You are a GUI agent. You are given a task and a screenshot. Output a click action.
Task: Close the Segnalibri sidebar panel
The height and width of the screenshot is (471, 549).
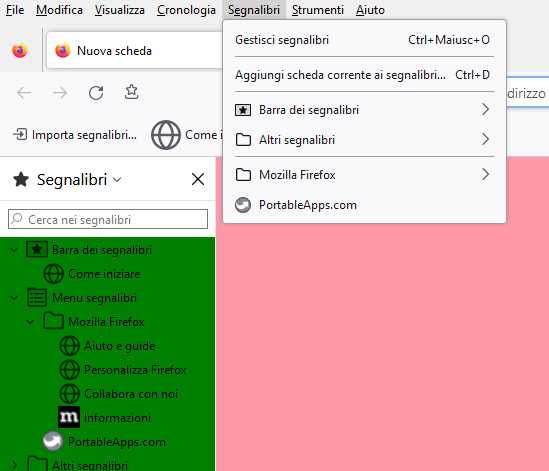point(198,179)
